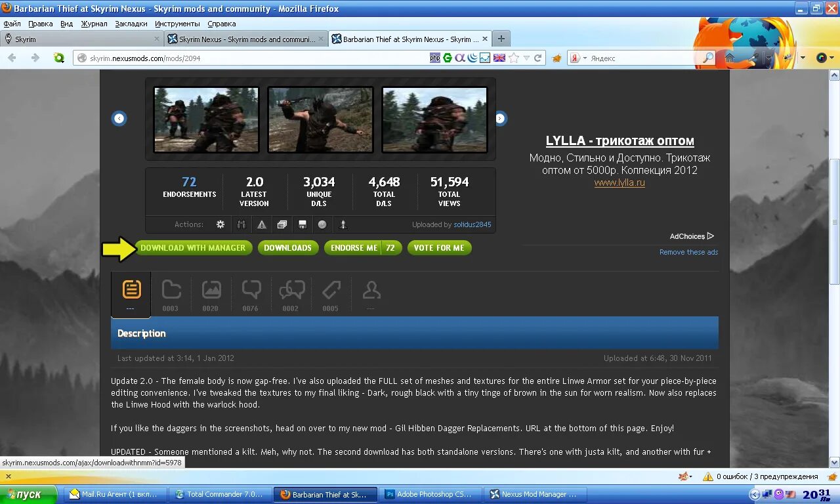Viewport: 840px width, 504px height.
Task: Reload the page with refresh icon
Action: pos(538,58)
